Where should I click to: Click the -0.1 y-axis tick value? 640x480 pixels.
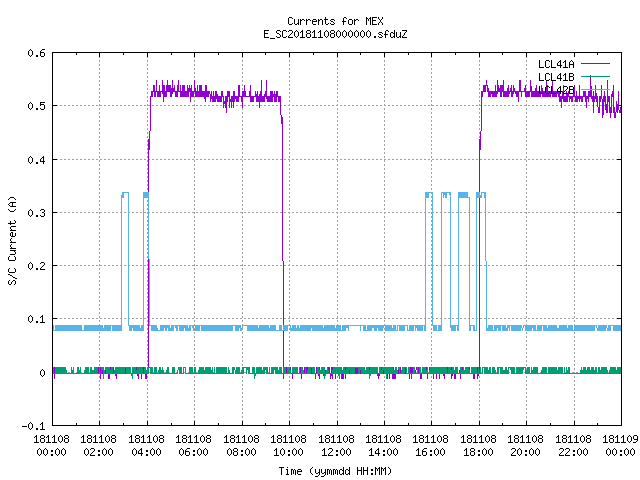coord(33,426)
